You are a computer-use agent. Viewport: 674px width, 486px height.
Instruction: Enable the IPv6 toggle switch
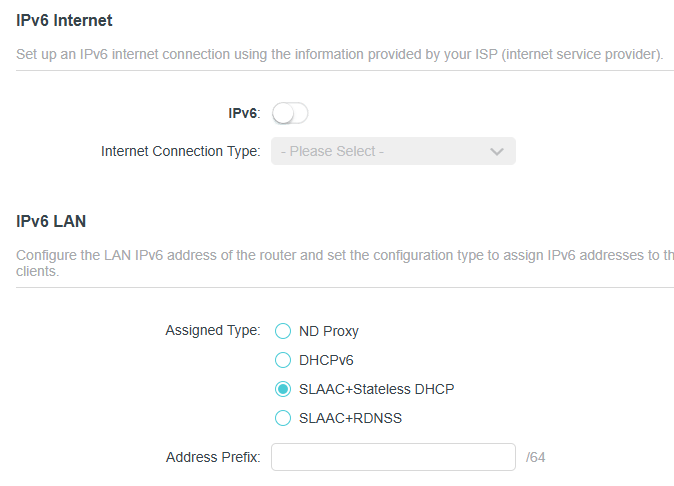click(290, 114)
